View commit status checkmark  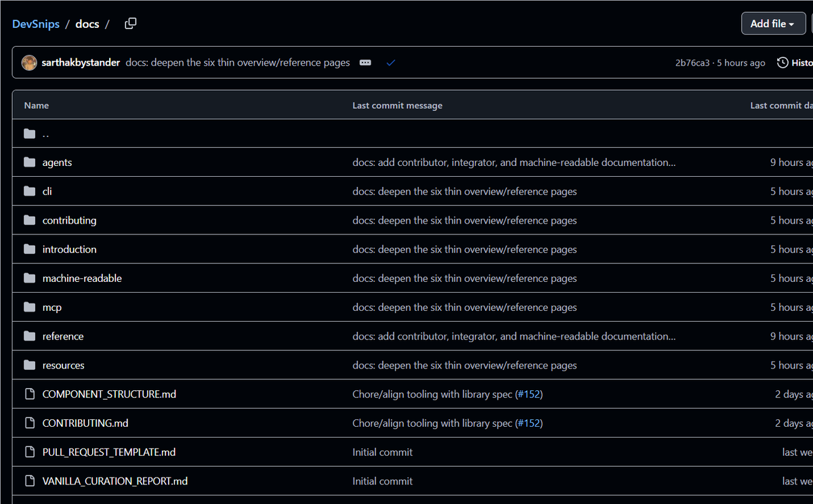[x=391, y=62]
